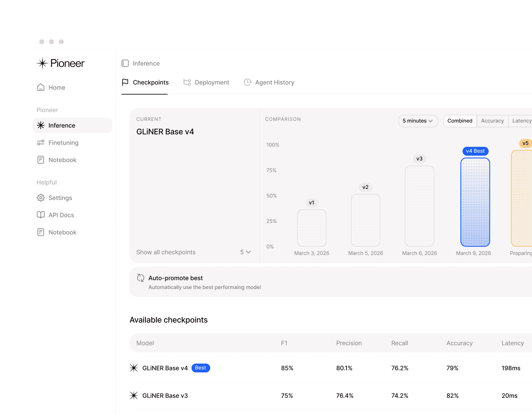The width and height of the screenshot is (532, 414).
Task: Click the Auto-promote best option
Action: pyautogui.click(x=331, y=282)
